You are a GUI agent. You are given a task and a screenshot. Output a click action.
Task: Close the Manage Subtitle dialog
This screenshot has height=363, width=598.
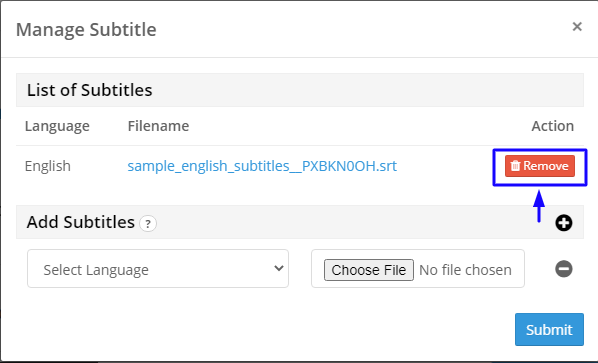pos(577,27)
